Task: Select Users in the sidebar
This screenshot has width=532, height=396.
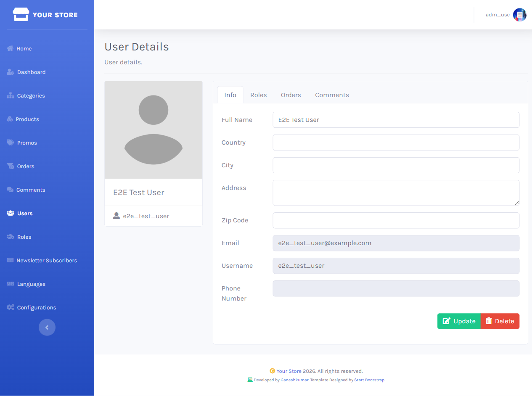Action: (47, 213)
